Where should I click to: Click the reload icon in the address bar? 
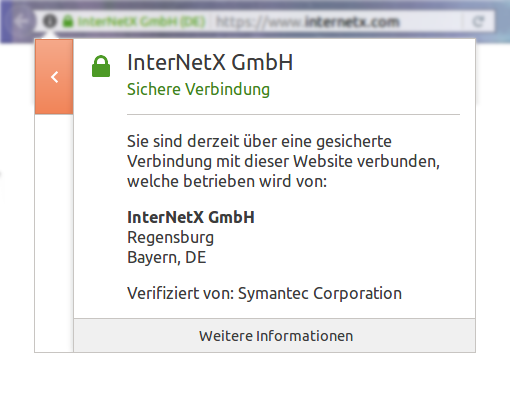click(x=479, y=22)
